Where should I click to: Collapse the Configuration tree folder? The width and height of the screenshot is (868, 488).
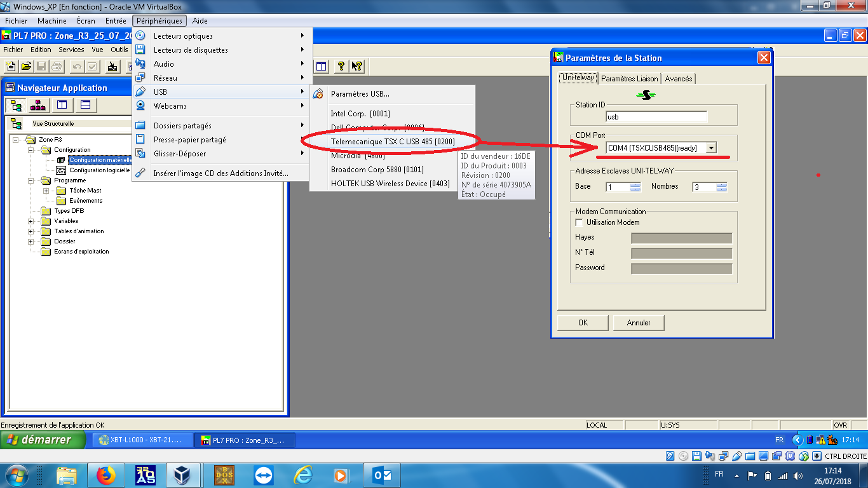31,150
